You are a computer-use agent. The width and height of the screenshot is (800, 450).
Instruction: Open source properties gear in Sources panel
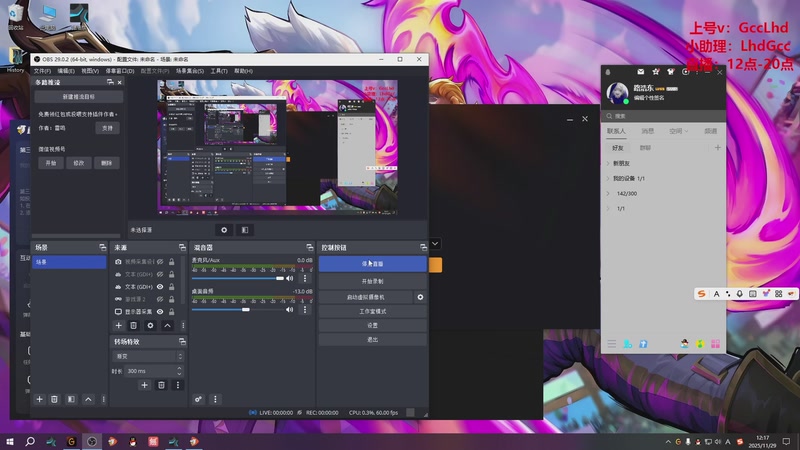[x=150, y=326]
